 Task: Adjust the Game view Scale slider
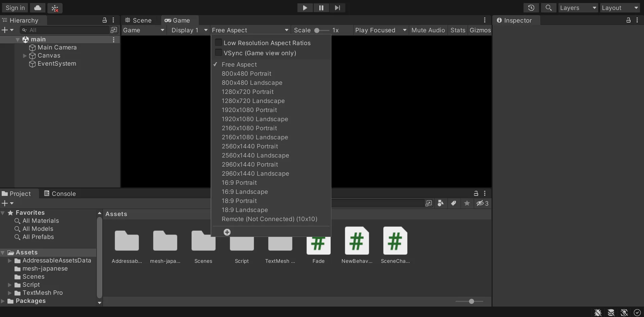click(321, 30)
